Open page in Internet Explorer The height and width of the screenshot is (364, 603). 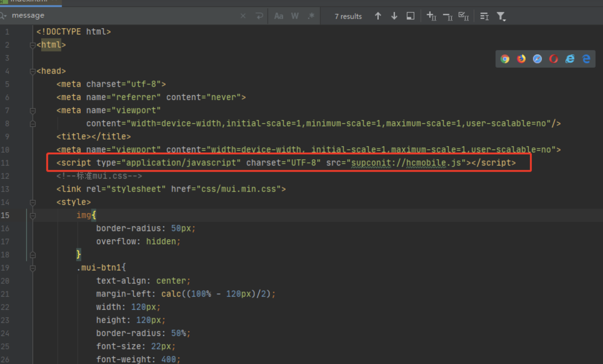pos(570,59)
